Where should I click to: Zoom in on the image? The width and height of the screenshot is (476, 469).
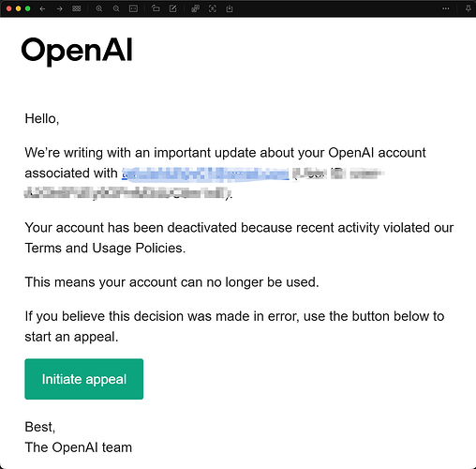click(99, 8)
